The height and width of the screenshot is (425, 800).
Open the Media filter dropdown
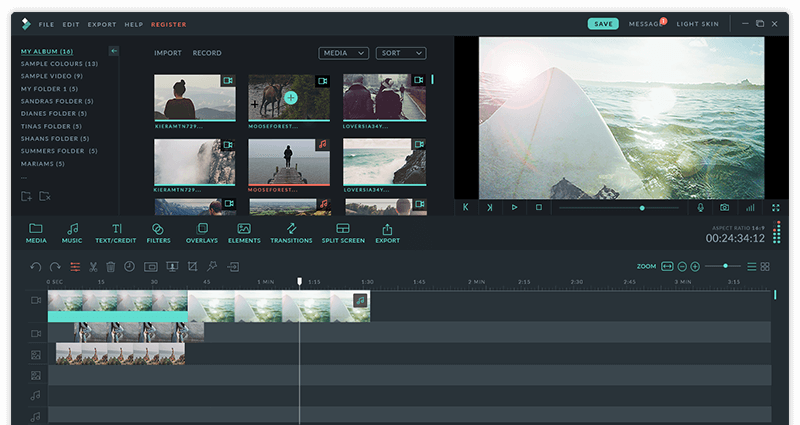tap(344, 53)
